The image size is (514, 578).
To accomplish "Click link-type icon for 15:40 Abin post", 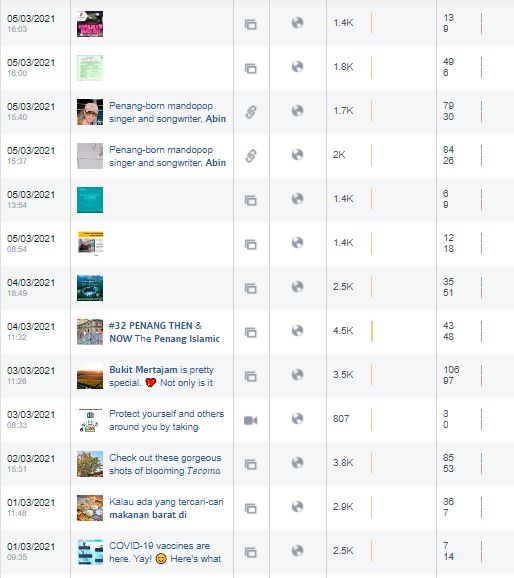I will click(x=251, y=112).
